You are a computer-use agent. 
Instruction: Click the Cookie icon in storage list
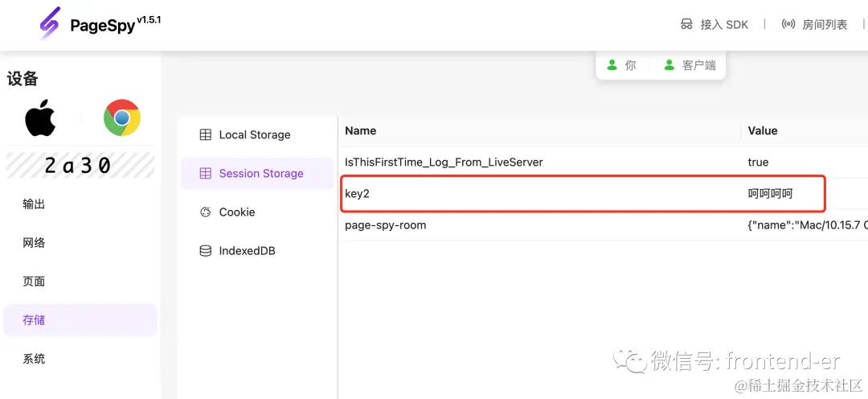coord(206,212)
